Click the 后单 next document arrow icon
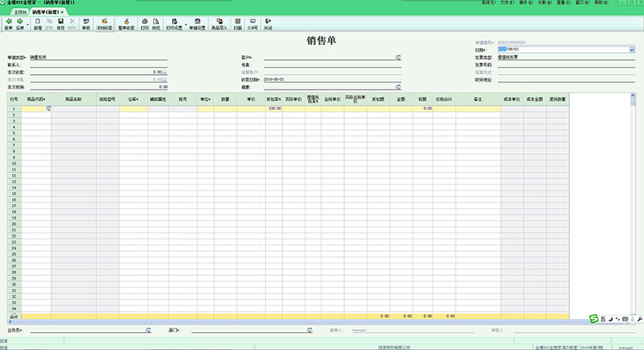Screen dimensions: 644x350 pyautogui.click(x=20, y=21)
